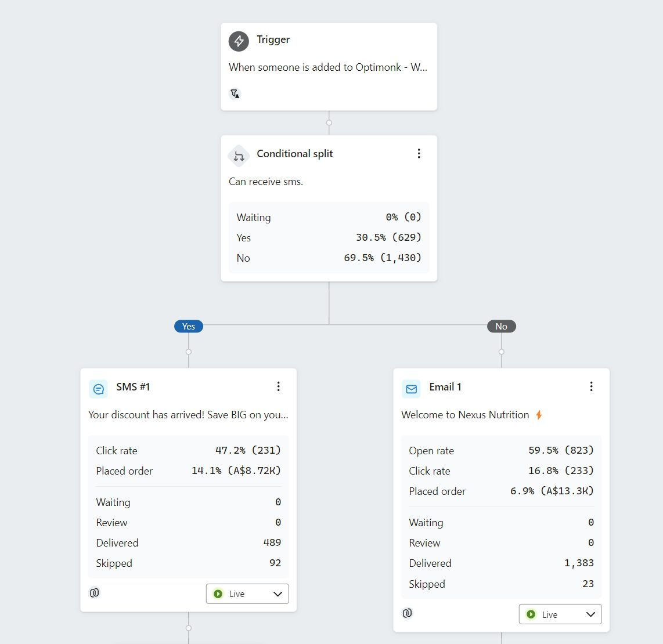Click the No branch pill label
This screenshot has height=644, width=663.
coord(501,326)
